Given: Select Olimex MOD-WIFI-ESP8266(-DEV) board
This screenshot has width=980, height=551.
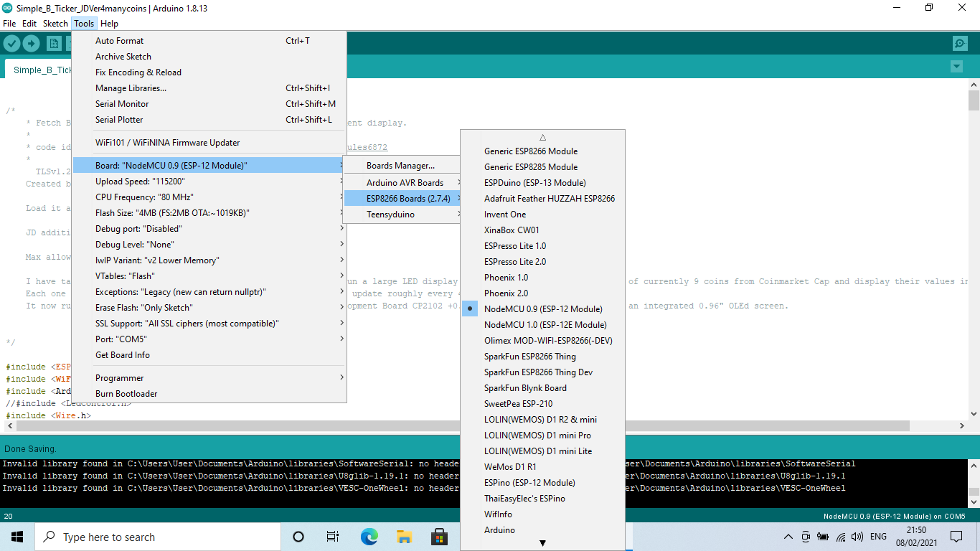Looking at the screenshot, I should click(542, 341).
